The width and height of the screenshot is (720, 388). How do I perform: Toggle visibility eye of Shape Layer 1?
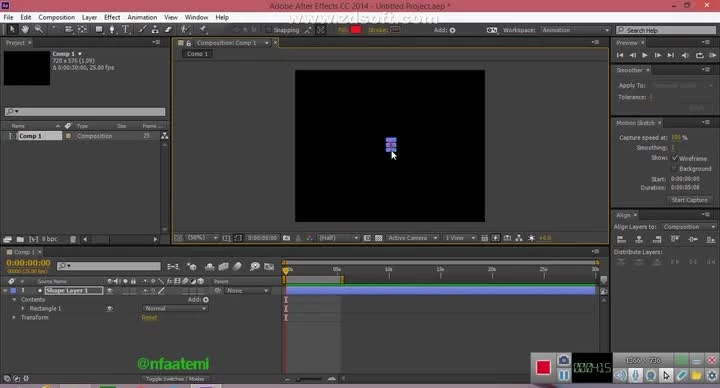coord(109,290)
